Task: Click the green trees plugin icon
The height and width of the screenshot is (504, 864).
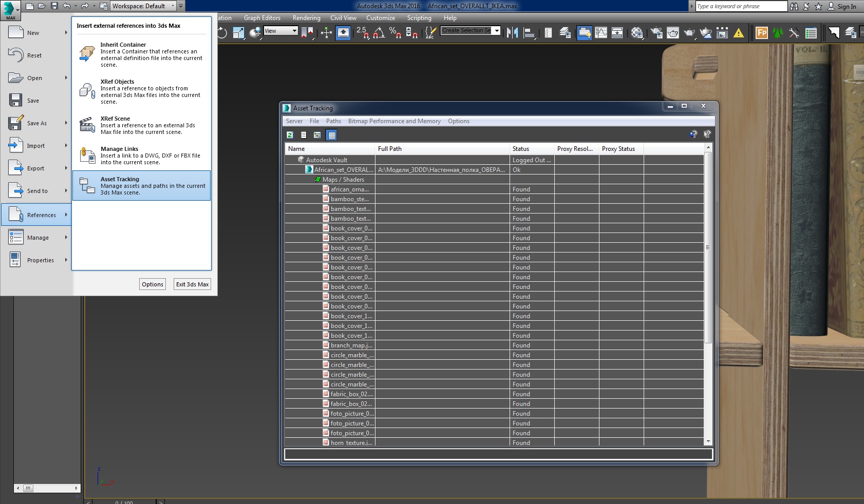Action: (x=778, y=33)
